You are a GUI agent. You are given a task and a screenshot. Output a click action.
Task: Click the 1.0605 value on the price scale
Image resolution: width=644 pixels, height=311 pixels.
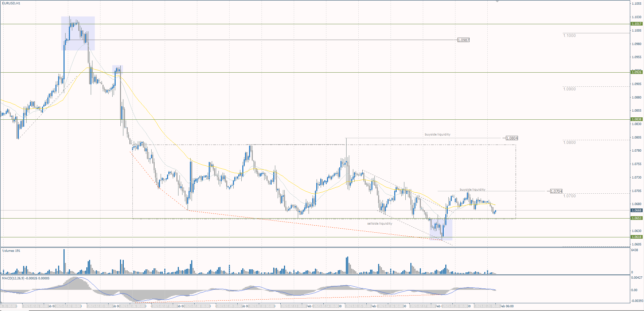pos(637,244)
